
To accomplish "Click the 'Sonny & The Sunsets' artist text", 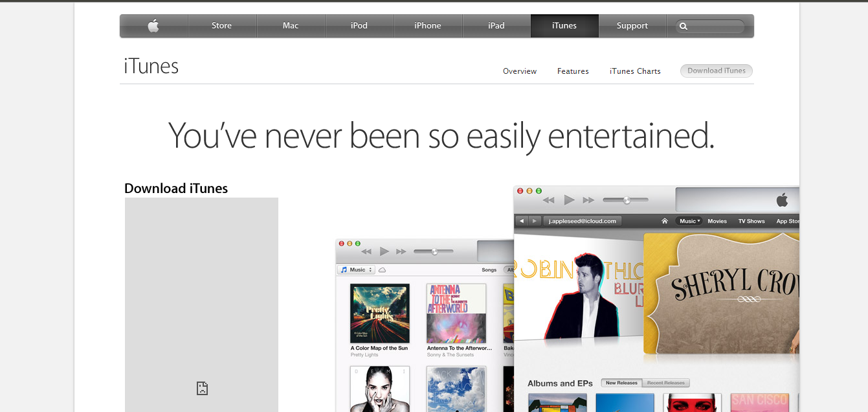I will click(451, 355).
